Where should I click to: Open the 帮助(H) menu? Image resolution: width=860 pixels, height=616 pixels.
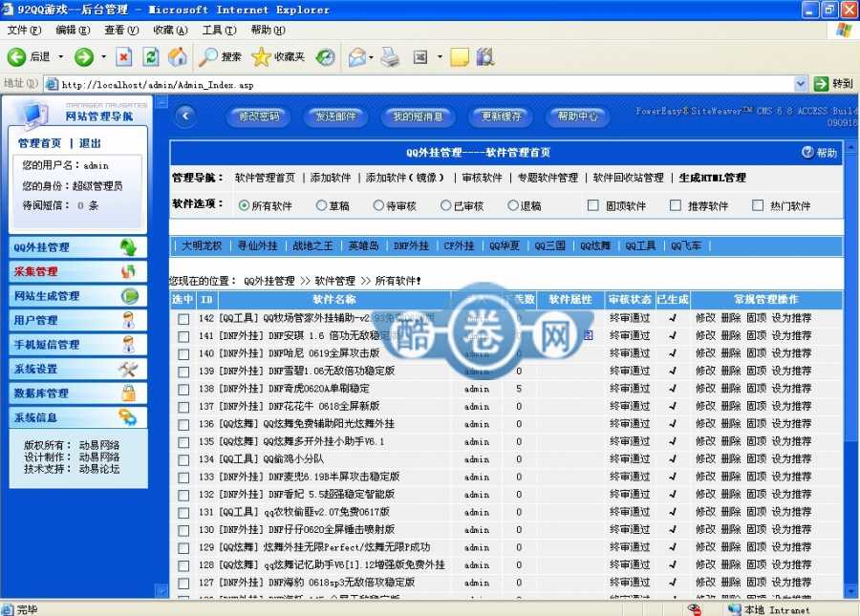click(268, 31)
